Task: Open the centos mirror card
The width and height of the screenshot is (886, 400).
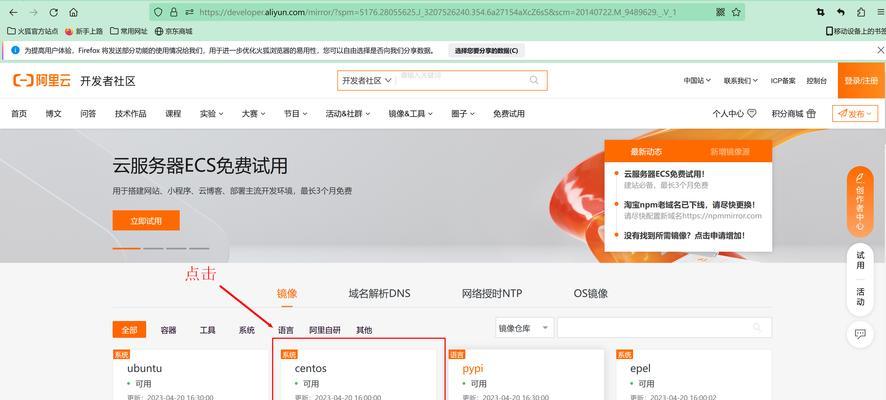Action: pos(359,374)
